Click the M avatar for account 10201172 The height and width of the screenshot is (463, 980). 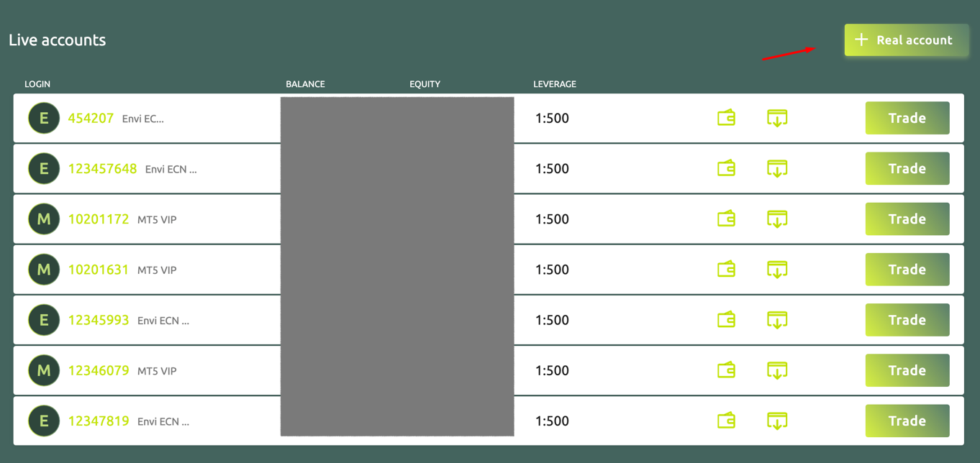coord(44,219)
